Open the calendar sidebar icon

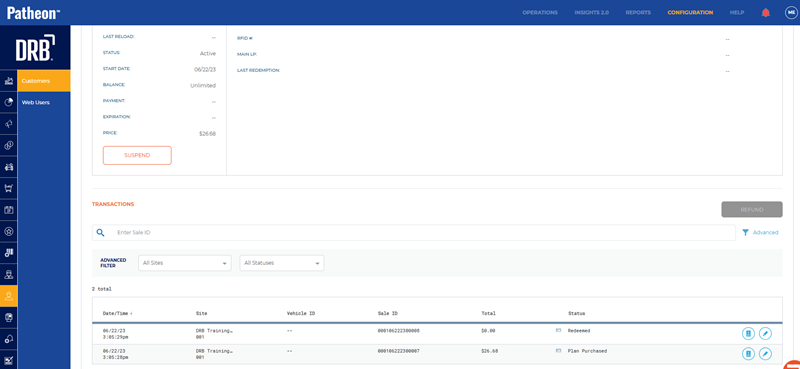point(8,209)
